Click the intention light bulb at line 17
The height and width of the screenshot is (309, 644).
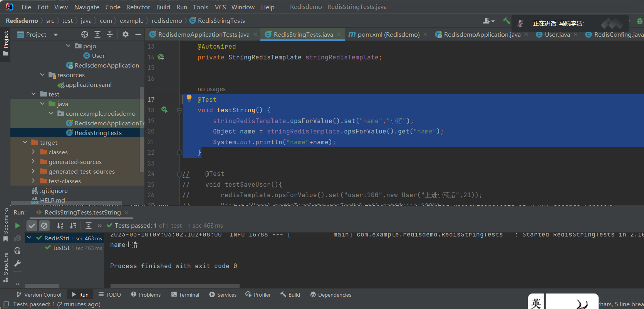[x=189, y=98]
